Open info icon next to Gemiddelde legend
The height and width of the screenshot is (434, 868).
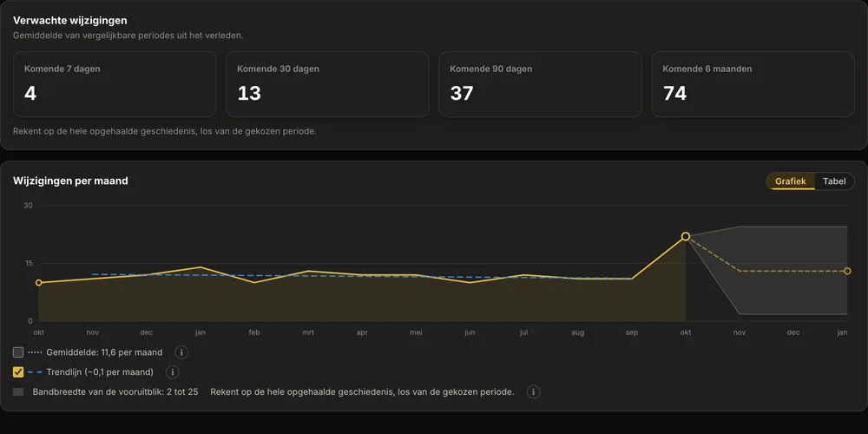point(181,352)
